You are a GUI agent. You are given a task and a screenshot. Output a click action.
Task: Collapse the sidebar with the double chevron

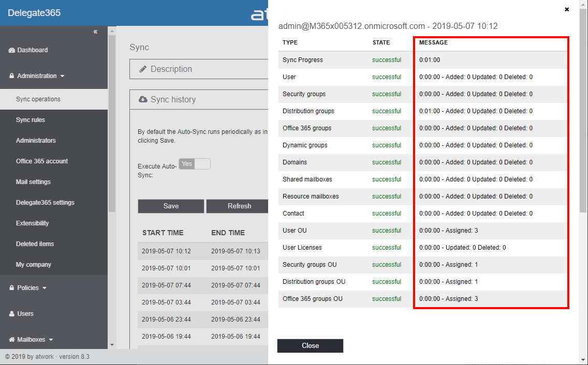pyautogui.click(x=95, y=32)
